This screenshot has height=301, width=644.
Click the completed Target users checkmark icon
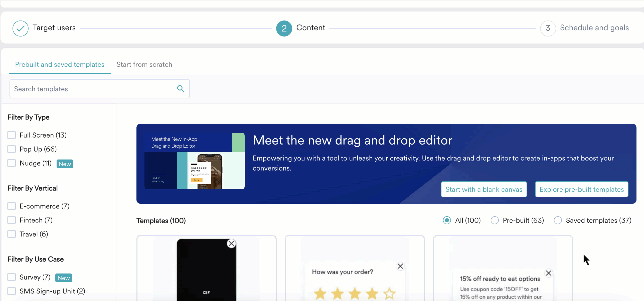pos(20,28)
